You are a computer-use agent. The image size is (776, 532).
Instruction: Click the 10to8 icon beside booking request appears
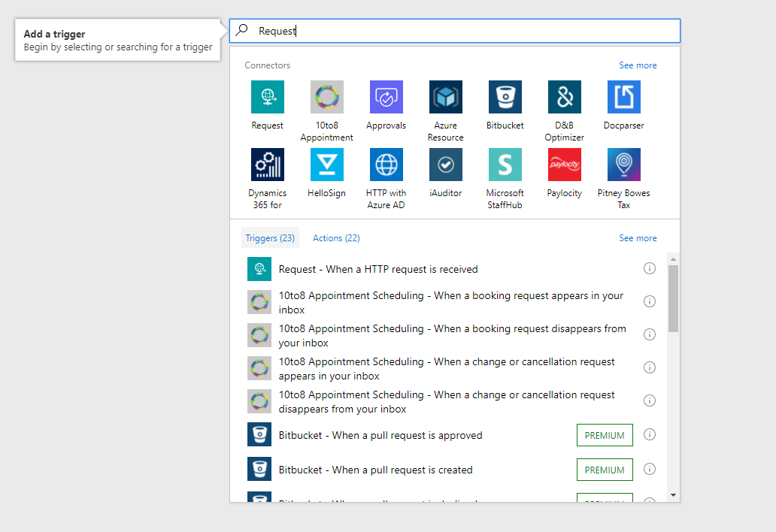[x=259, y=302]
